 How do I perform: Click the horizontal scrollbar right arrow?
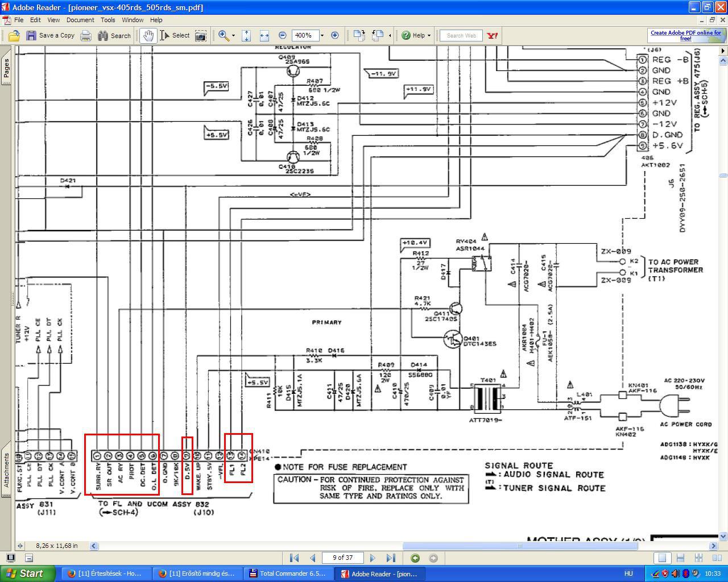(714, 546)
